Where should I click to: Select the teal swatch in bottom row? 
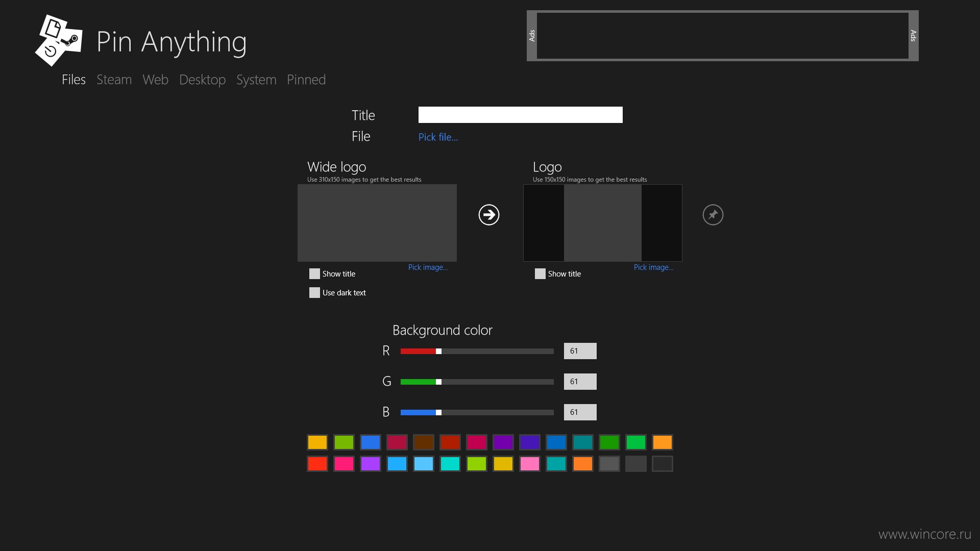(556, 464)
